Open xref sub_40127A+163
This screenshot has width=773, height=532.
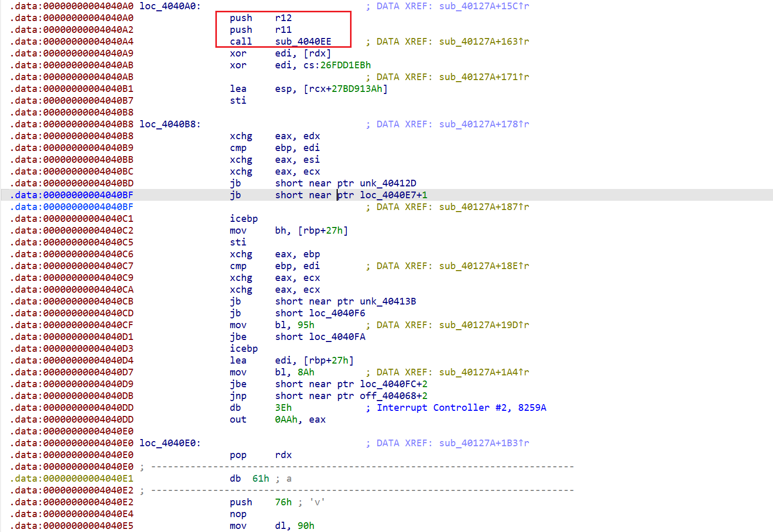pyautogui.click(x=483, y=41)
